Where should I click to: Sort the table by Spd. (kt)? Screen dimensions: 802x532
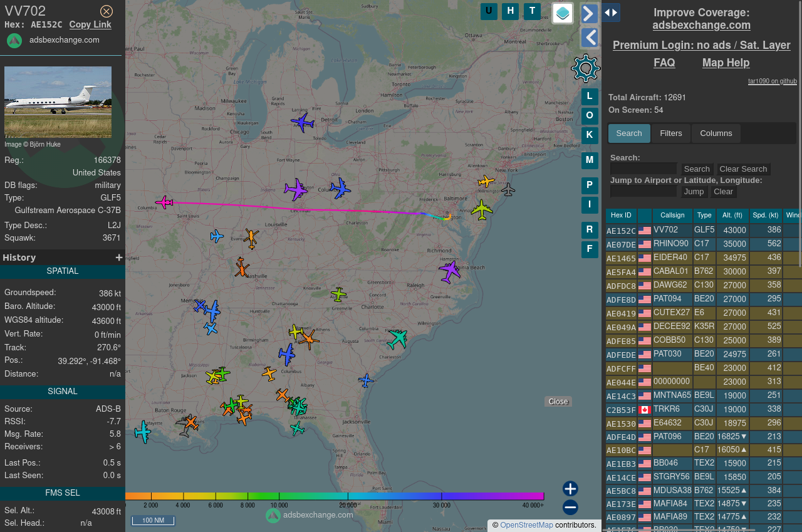766,216
